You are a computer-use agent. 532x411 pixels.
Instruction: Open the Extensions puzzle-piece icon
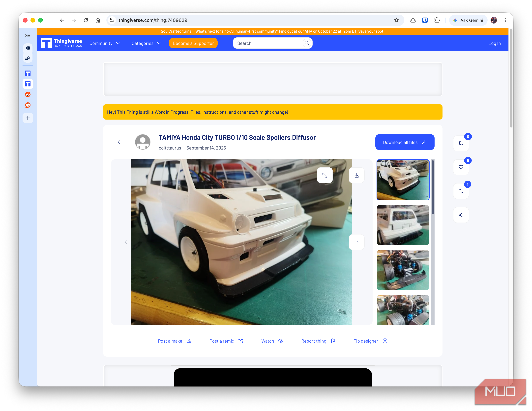coord(437,20)
